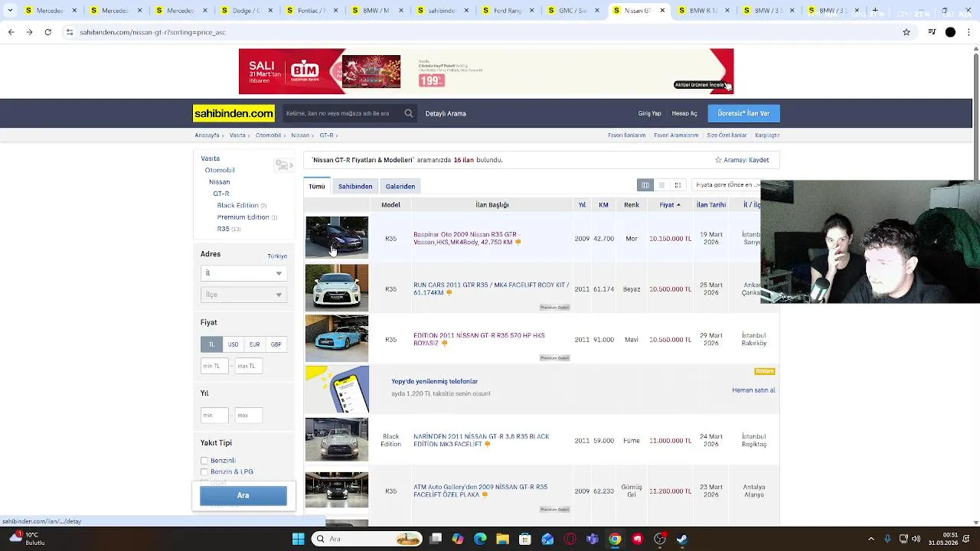Viewport: 980px width, 551px height.
Task: Select GBP currency toggle
Action: (276, 344)
